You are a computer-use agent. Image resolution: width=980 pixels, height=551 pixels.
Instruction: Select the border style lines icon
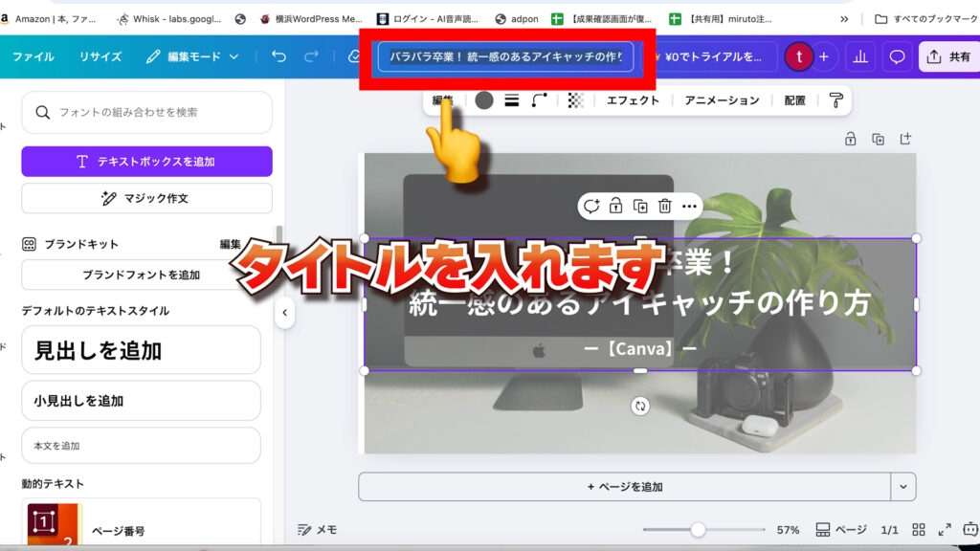pyautogui.click(x=512, y=100)
